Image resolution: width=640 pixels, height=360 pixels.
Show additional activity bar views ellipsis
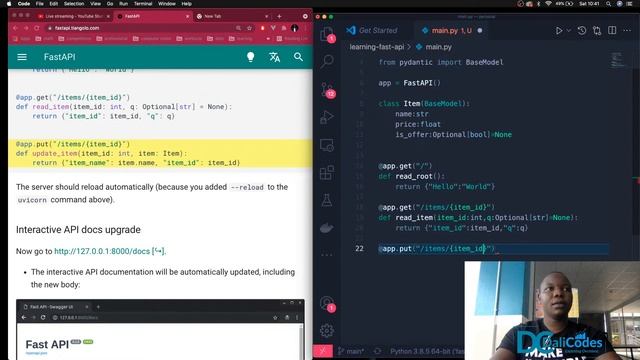click(x=327, y=255)
